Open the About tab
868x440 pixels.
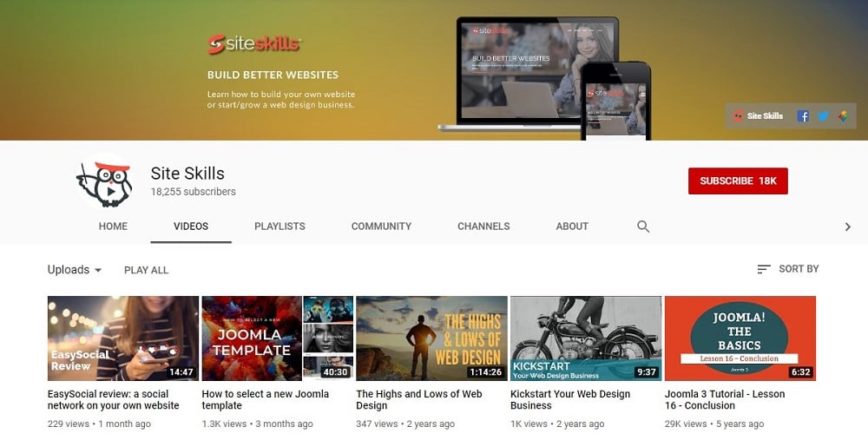[x=572, y=227]
